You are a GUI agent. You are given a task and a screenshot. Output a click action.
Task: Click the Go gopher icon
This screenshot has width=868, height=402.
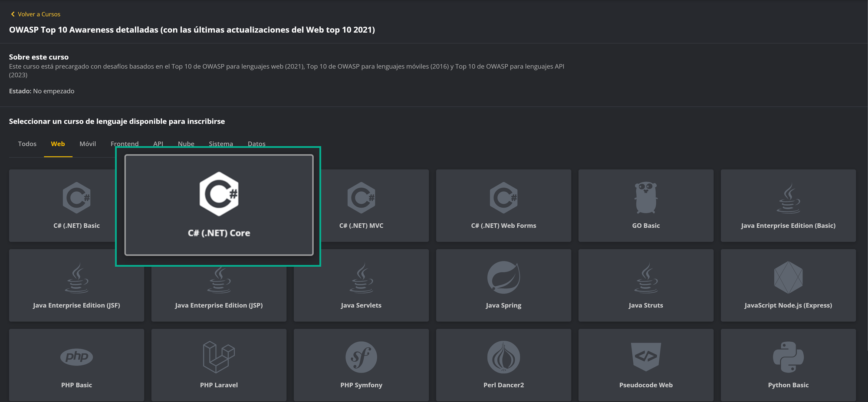(646, 198)
